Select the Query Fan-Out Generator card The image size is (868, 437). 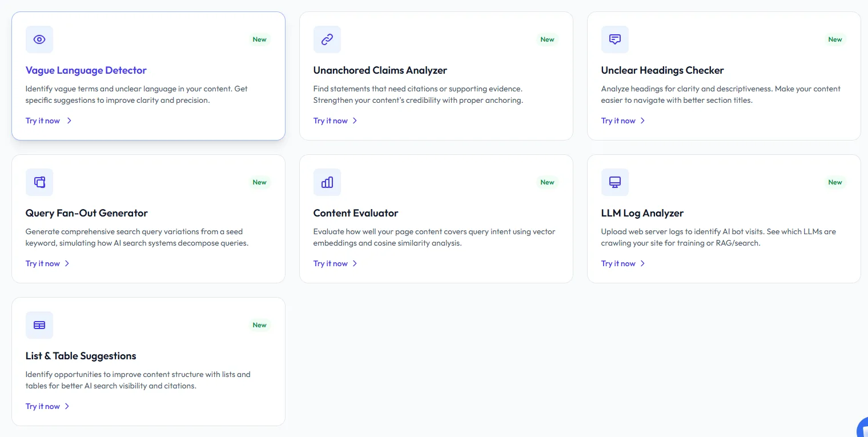coord(148,219)
